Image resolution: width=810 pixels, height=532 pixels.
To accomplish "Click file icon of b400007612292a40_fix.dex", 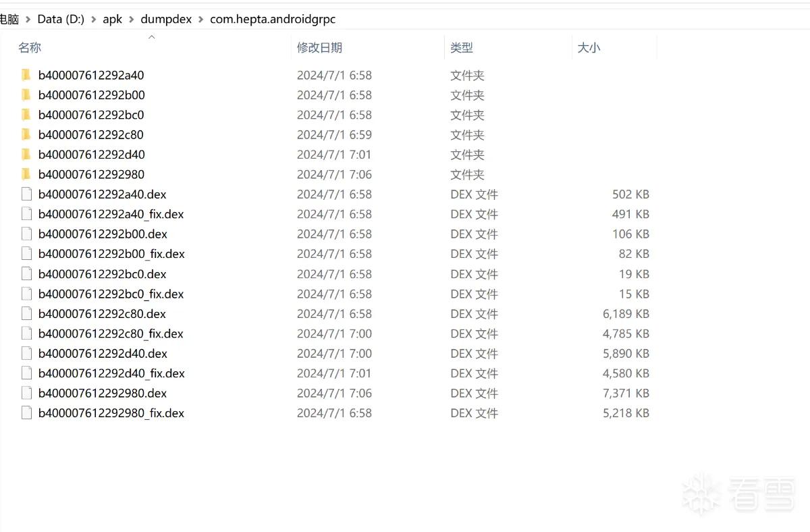I will (26, 214).
